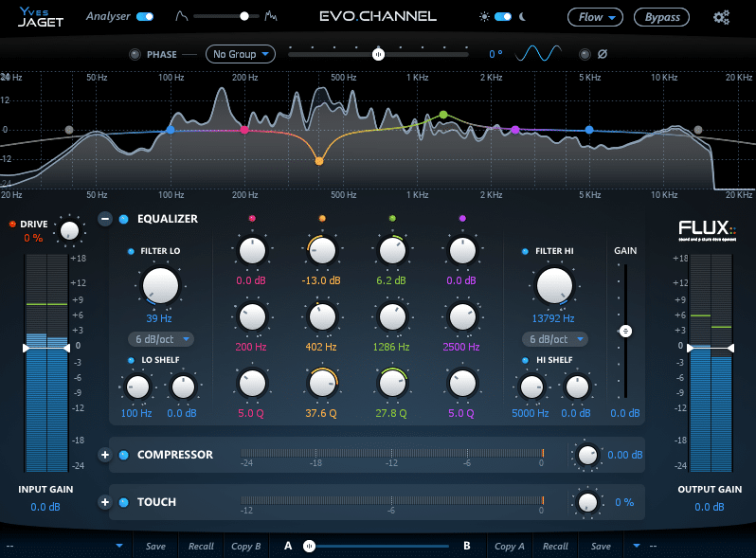The image size is (756, 558).
Task: Expand the Compressor section
Action: (105, 455)
